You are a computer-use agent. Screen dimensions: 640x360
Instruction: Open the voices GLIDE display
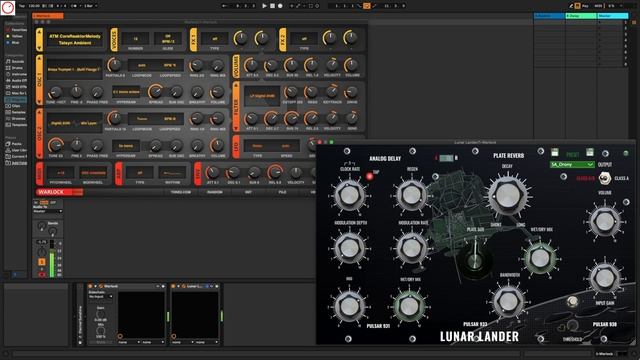pos(168,39)
